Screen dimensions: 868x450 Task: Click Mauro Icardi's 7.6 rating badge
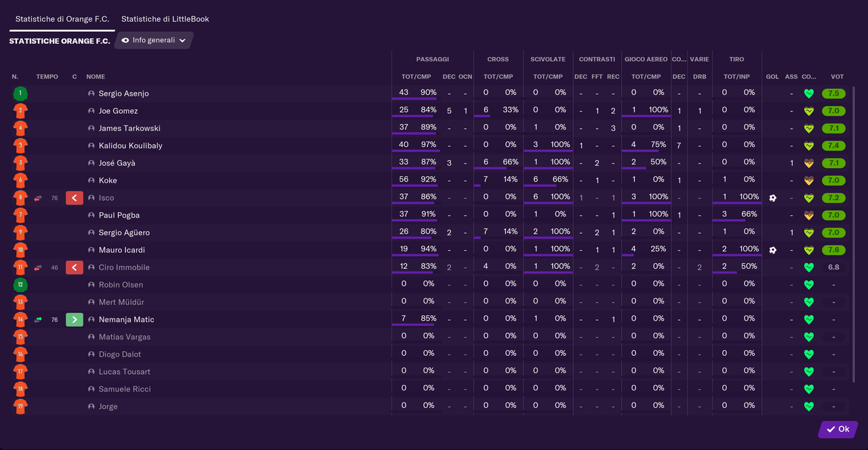point(833,250)
